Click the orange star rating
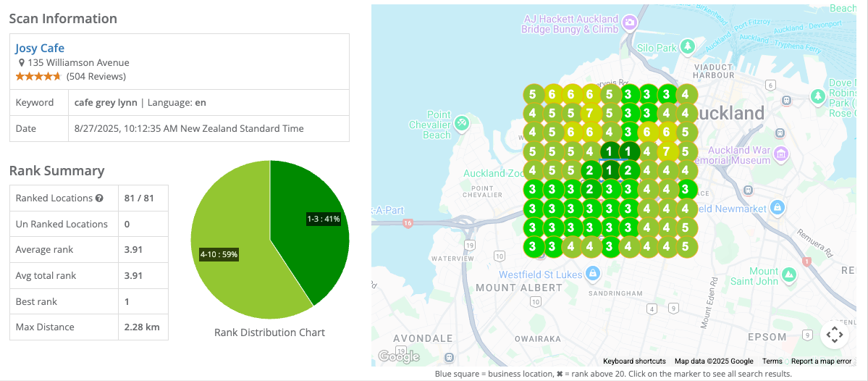This screenshot has height=381, width=868. tap(38, 76)
